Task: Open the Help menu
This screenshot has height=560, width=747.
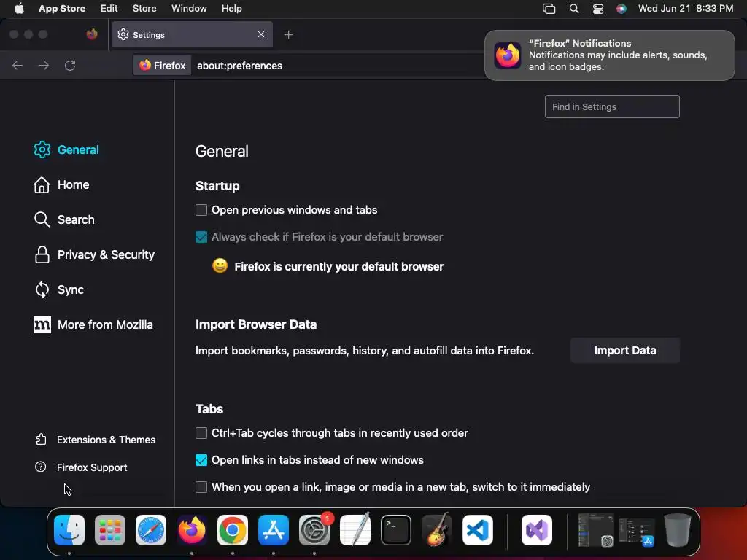Action: tap(232, 9)
